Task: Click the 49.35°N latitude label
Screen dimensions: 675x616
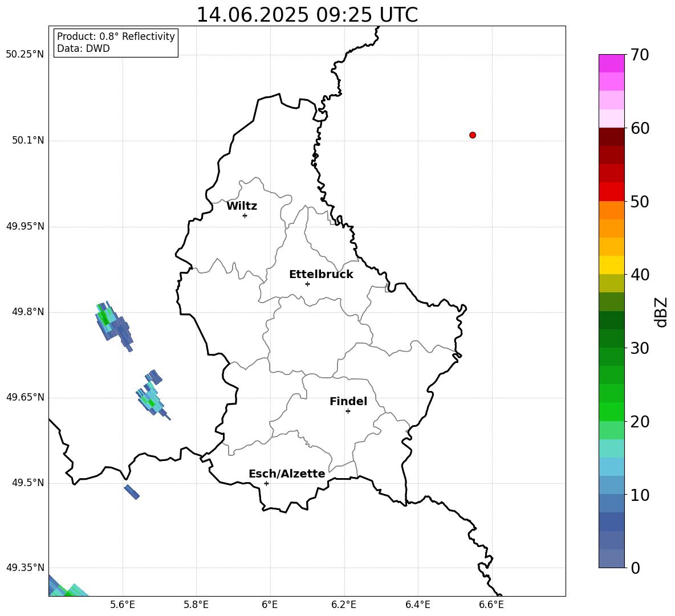Action: [x=25, y=568]
